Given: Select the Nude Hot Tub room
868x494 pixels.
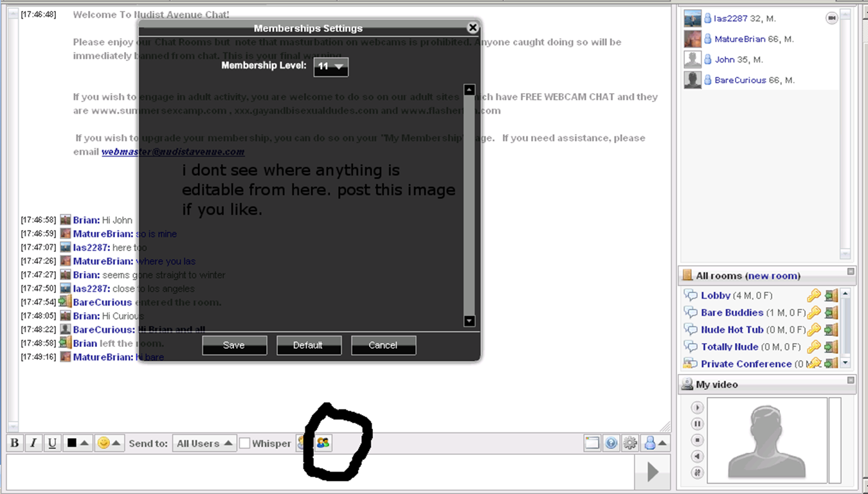Looking at the screenshot, I should pos(732,330).
